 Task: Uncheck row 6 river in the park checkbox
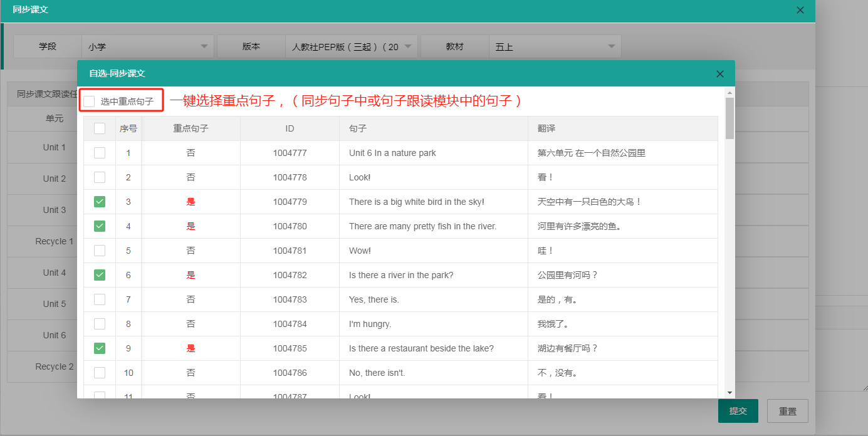pyautogui.click(x=100, y=275)
